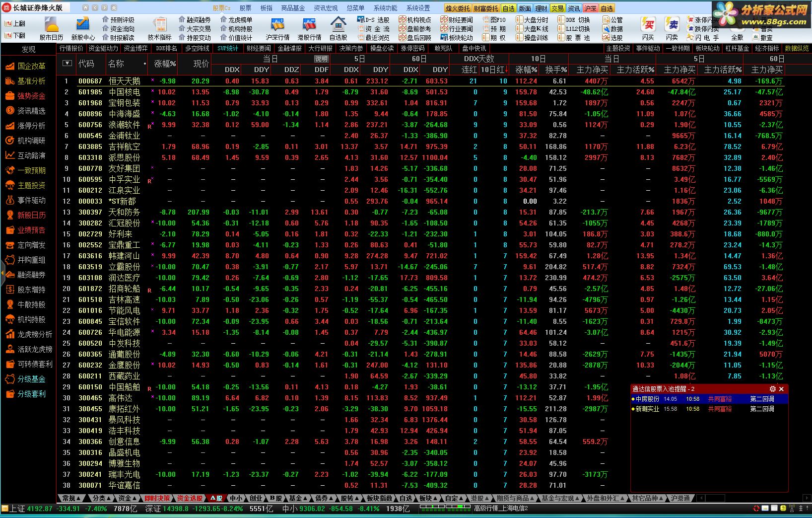Switch to the SUP统计 tab
This screenshot has height=518, width=812.
(x=228, y=48)
